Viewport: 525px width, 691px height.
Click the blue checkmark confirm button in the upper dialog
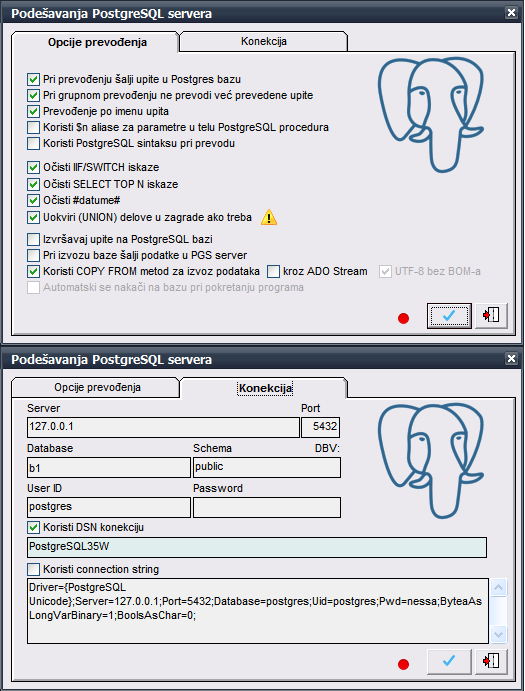click(449, 316)
